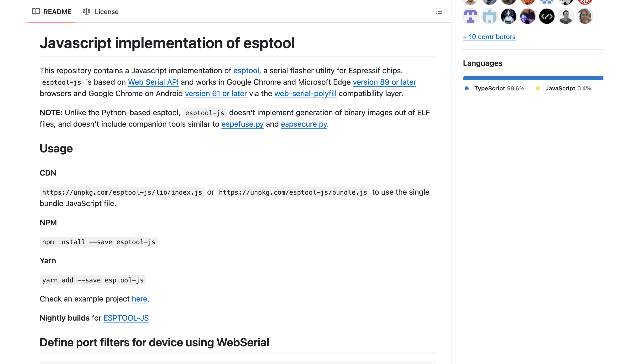The height and width of the screenshot is (364, 628).
Task: Click the License scale icon
Action: click(x=86, y=11)
